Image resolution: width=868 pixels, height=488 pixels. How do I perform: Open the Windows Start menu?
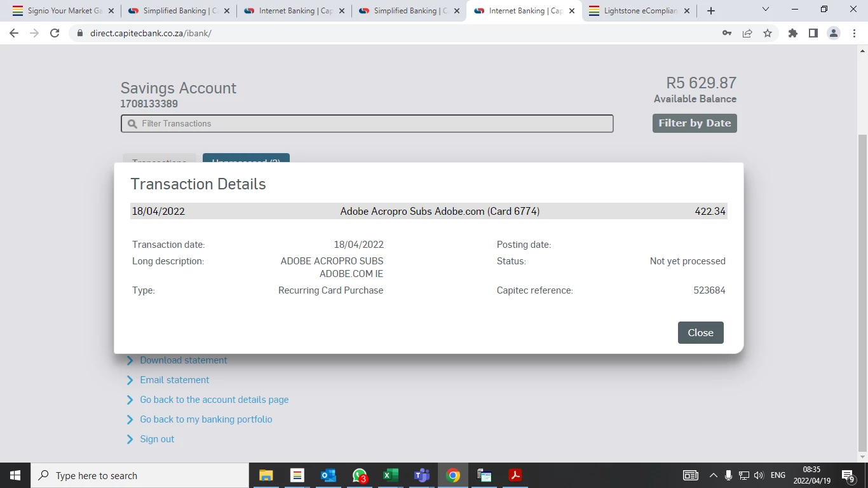[x=15, y=475]
